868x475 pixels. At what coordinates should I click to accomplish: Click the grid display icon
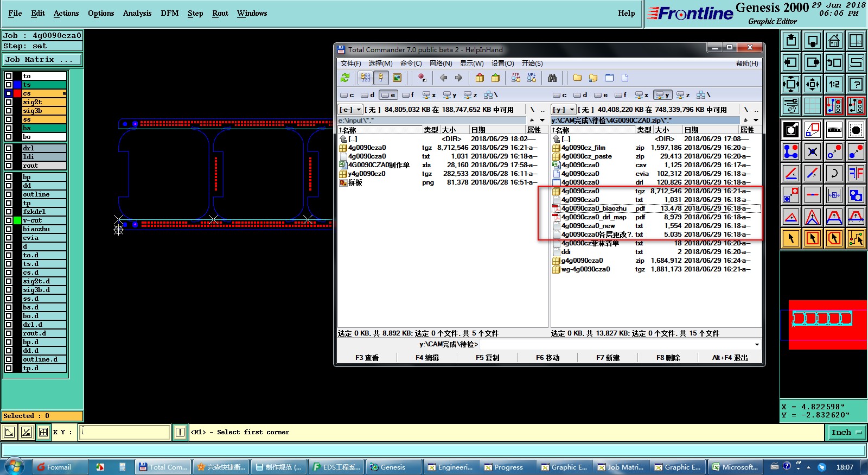[812, 106]
